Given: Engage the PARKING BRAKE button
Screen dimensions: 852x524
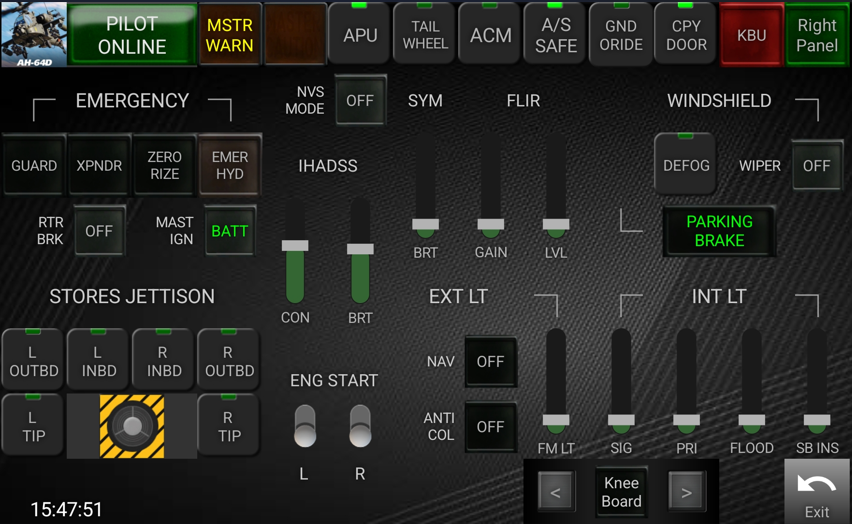Looking at the screenshot, I should pyautogui.click(x=719, y=231).
